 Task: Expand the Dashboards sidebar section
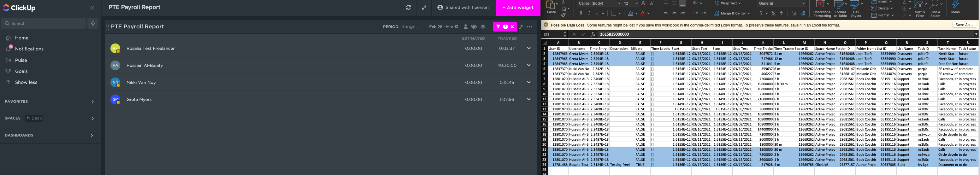pyautogui.click(x=92, y=136)
